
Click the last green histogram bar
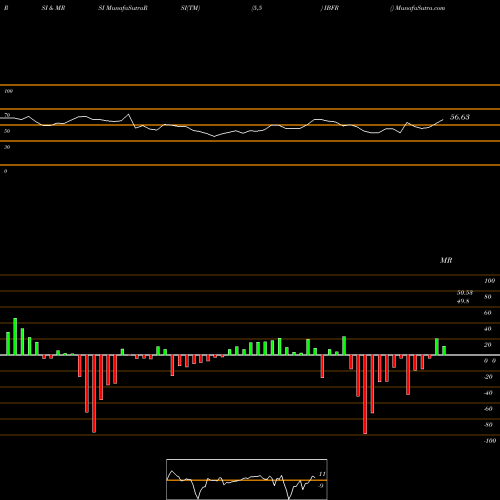(444, 351)
